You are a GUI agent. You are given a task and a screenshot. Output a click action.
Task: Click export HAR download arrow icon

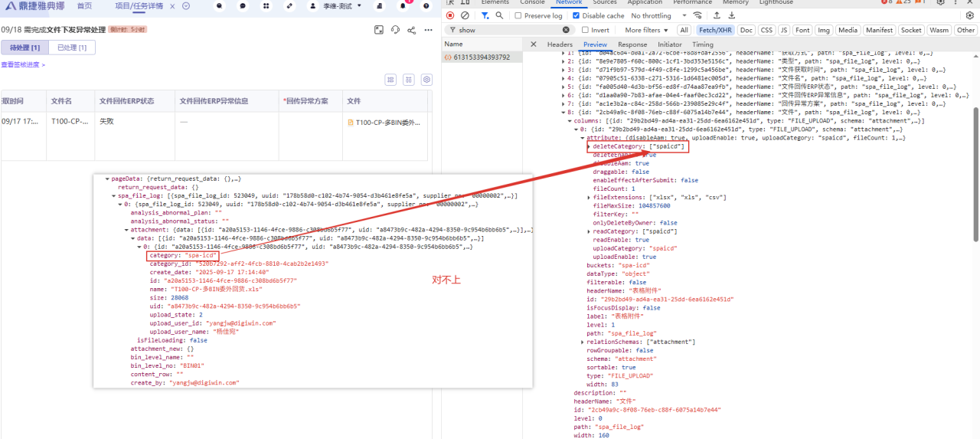tap(732, 15)
